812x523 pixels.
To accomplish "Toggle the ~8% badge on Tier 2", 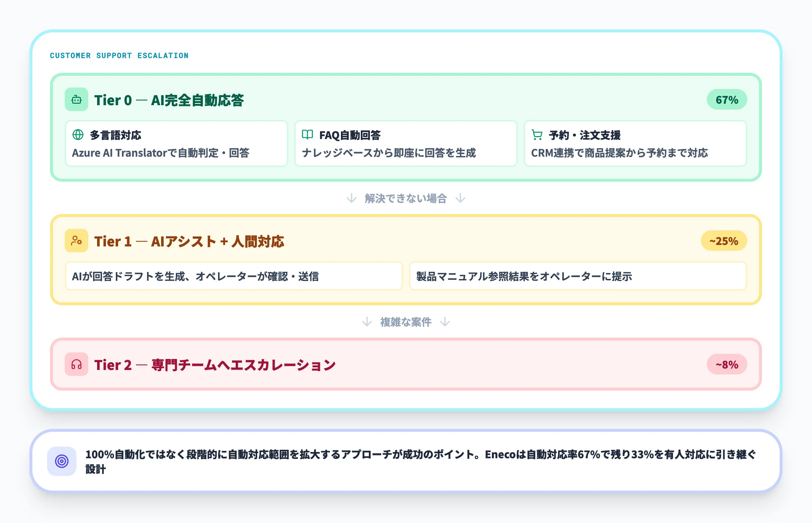I will (726, 364).
